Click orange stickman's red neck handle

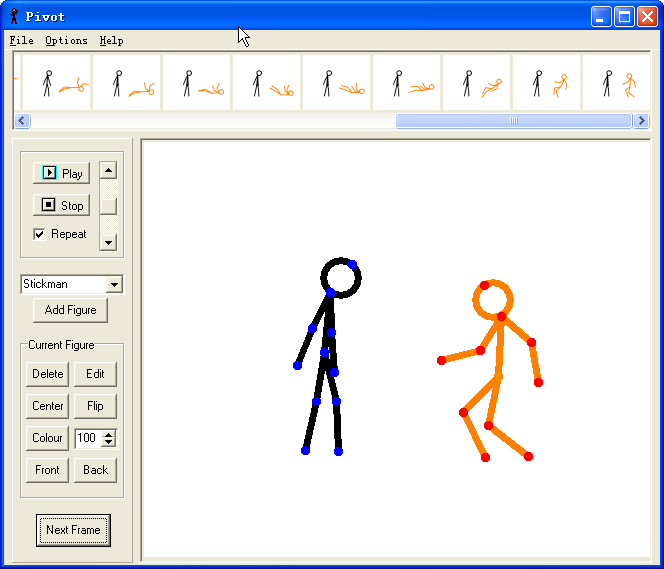pos(502,316)
